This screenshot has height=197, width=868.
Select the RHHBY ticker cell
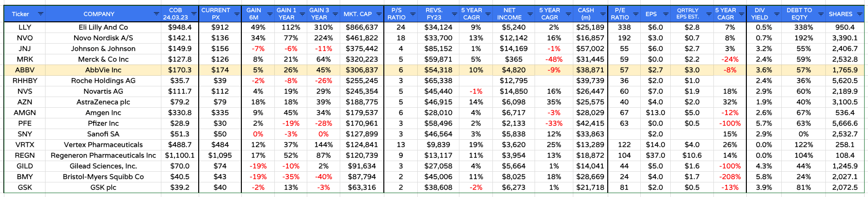(25, 81)
